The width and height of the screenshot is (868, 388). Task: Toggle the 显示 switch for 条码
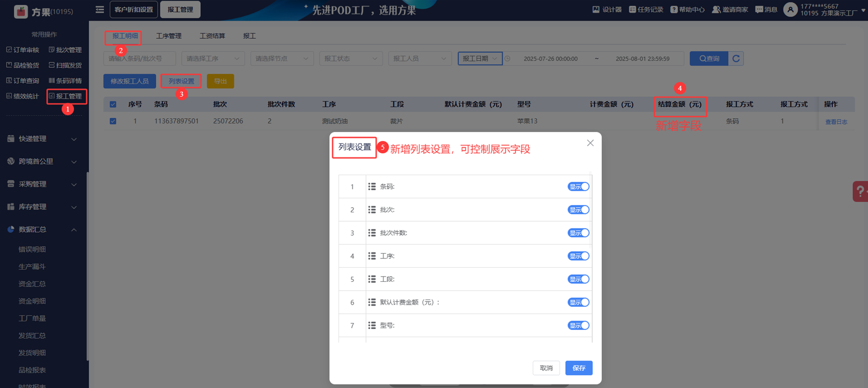tap(578, 186)
